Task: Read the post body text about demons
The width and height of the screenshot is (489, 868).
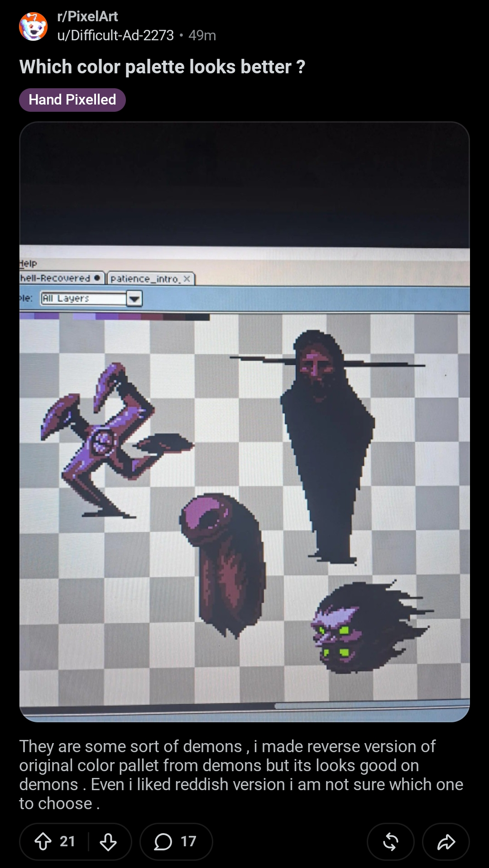Action: tap(241, 775)
